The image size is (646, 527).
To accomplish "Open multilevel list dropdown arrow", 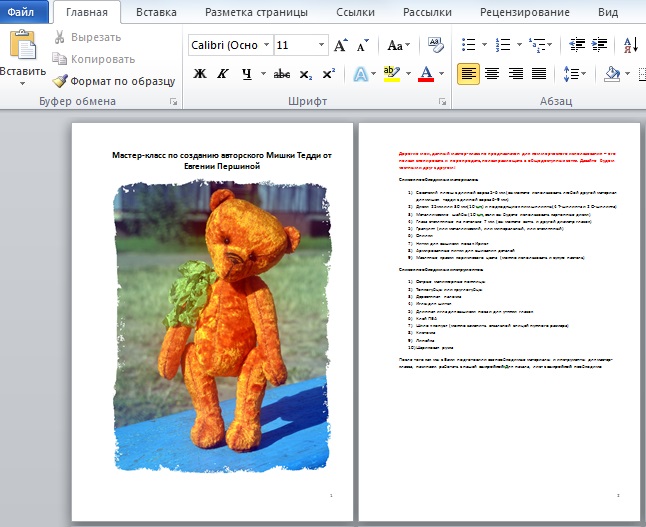I will [x=550, y=44].
